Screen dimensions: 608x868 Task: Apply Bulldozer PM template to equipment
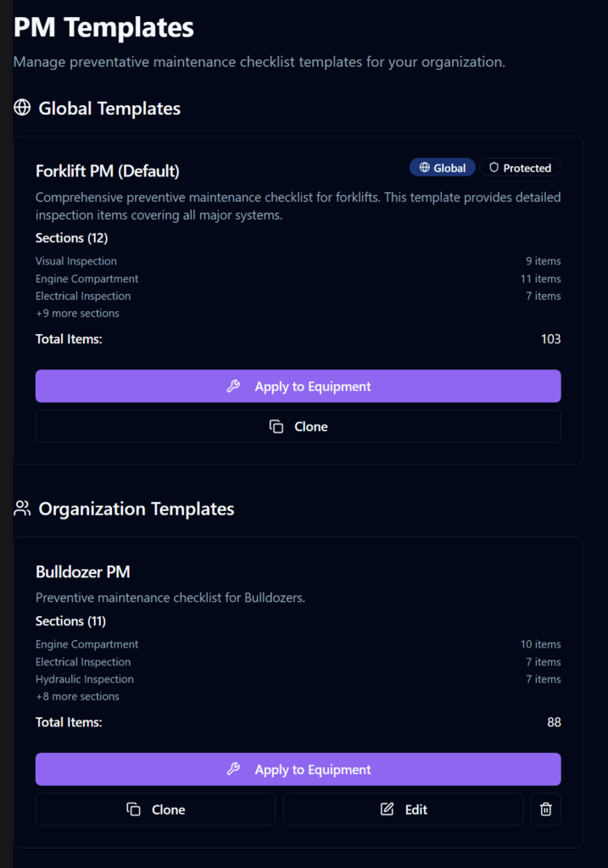point(298,770)
